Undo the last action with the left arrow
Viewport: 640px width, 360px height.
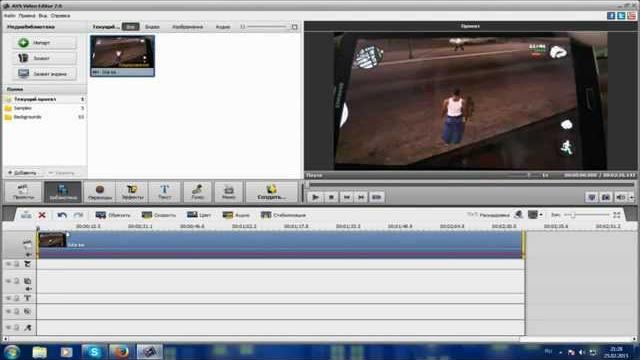[62, 215]
